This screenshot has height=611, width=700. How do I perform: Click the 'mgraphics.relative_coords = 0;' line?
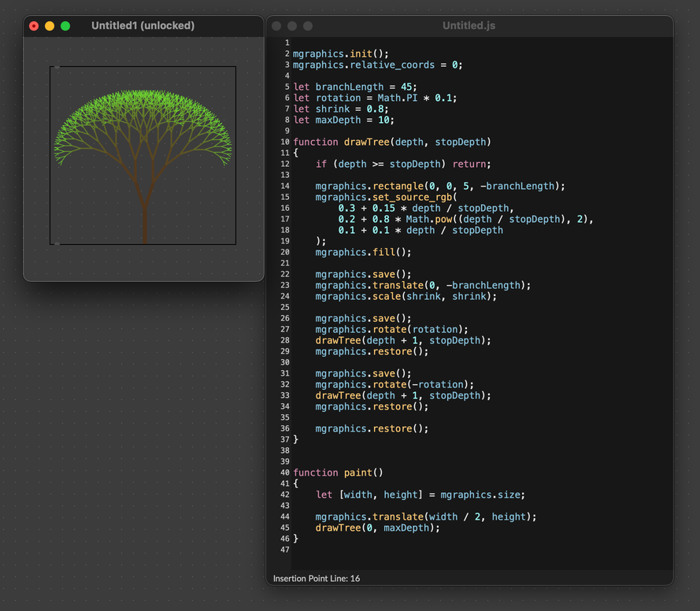(x=377, y=65)
